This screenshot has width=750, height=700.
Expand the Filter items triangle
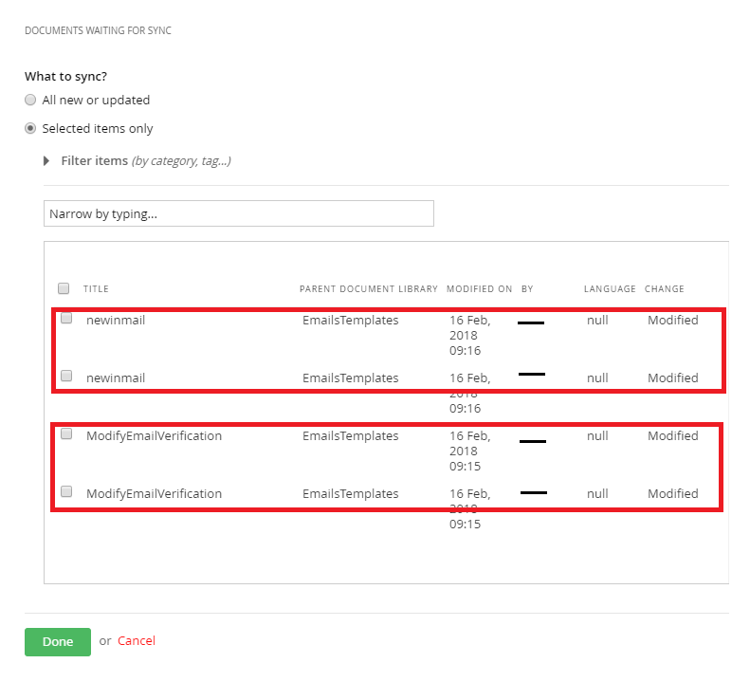pyautogui.click(x=46, y=160)
